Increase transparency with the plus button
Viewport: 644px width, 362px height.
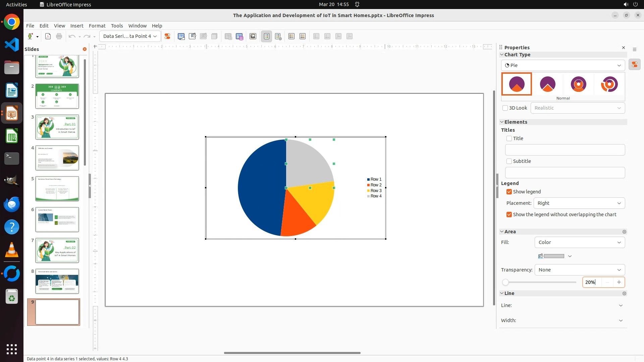[x=619, y=282]
